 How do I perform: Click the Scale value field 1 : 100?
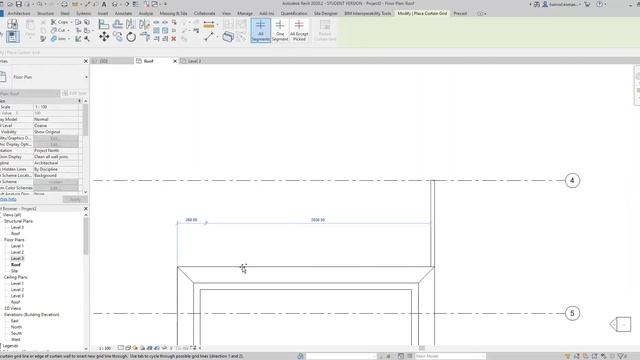pyautogui.click(x=57, y=107)
